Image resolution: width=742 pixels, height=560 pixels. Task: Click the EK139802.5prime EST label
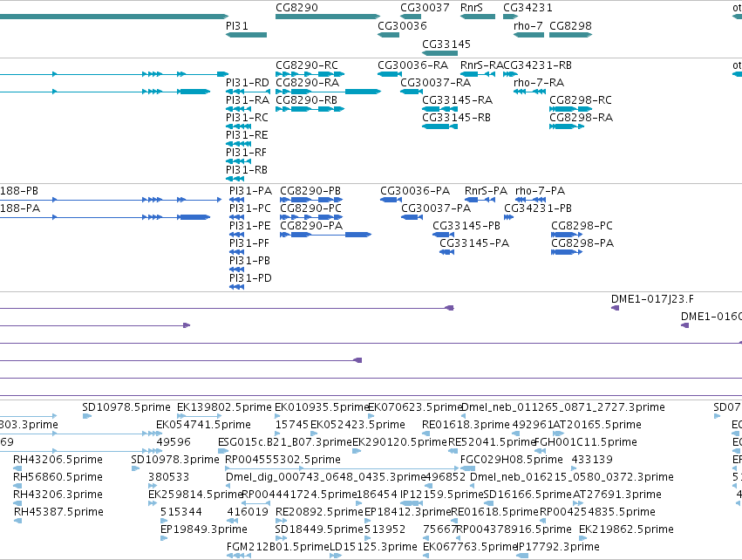pyautogui.click(x=224, y=407)
